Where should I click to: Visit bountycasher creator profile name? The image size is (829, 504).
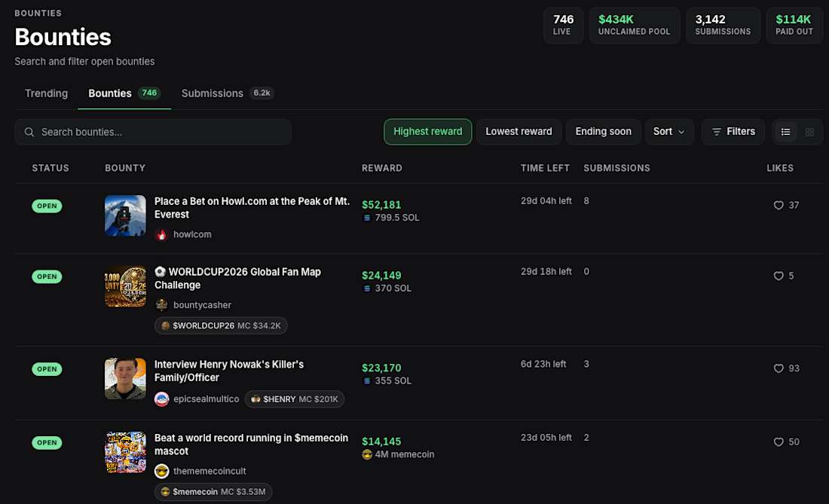coord(202,305)
